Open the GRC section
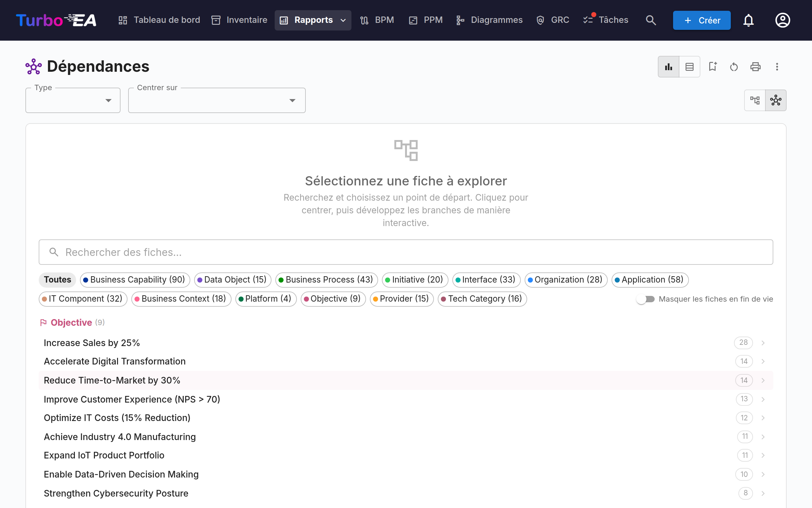Image resolution: width=812 pixels, height=508 pixels. pos(553,20)
